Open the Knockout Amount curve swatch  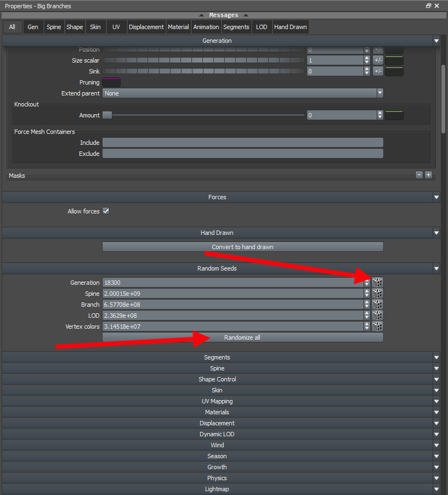[x=394, y=115]
